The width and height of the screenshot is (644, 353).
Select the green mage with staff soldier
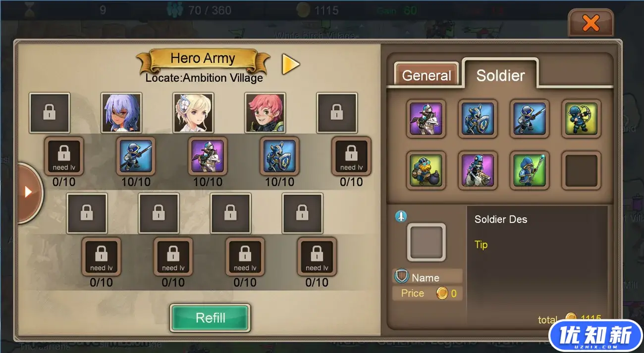click(530, 171)
